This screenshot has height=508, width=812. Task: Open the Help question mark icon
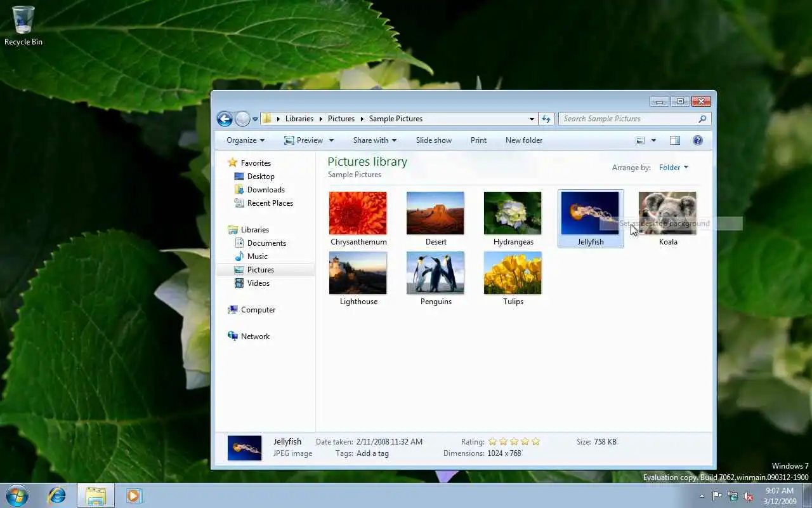pos(698,140)
